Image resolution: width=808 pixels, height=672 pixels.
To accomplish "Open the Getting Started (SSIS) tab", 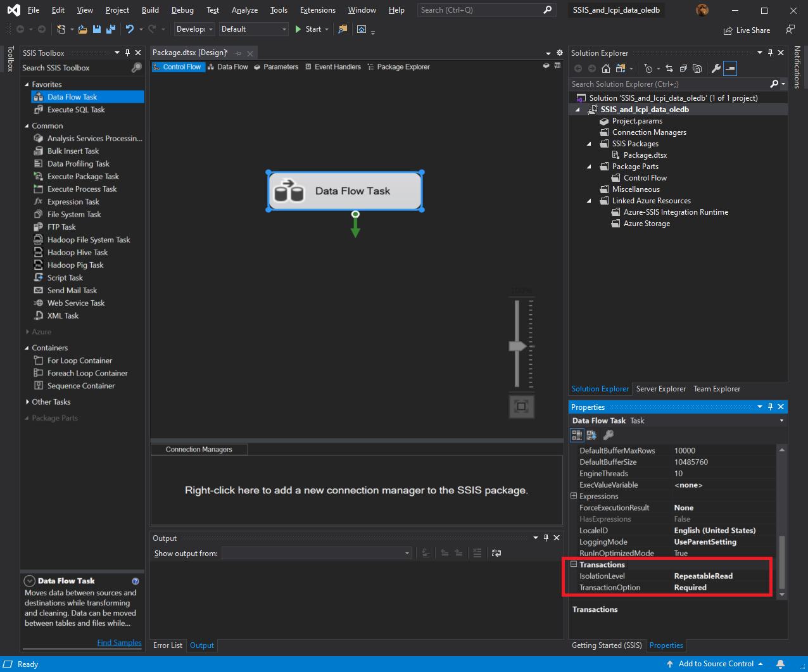I will pos(607,645).
